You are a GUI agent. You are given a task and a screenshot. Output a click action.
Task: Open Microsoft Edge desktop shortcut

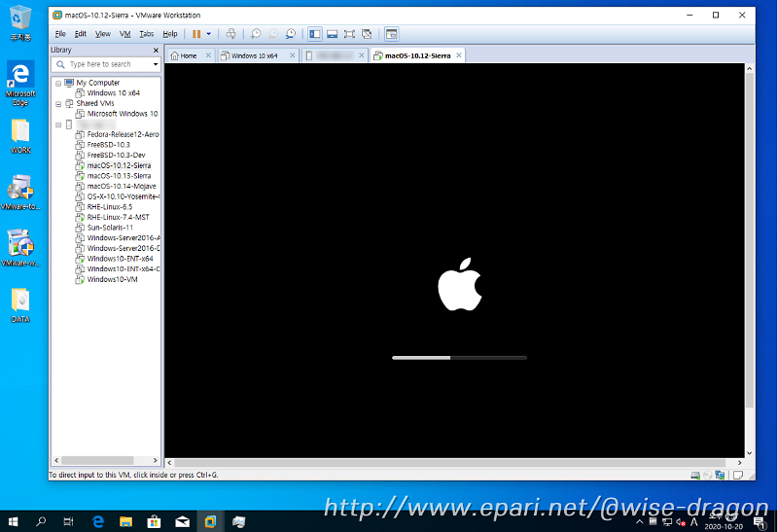tap(20, 84)
